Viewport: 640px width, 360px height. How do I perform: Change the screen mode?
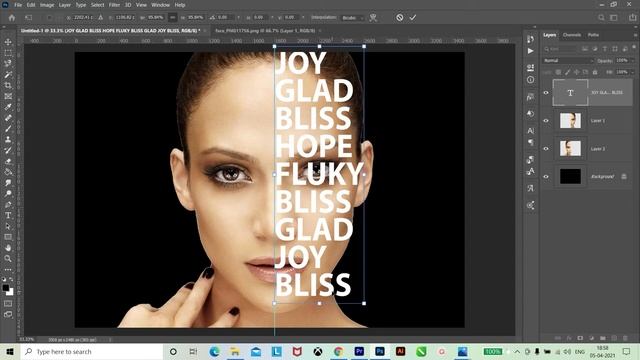coord(8,314)
